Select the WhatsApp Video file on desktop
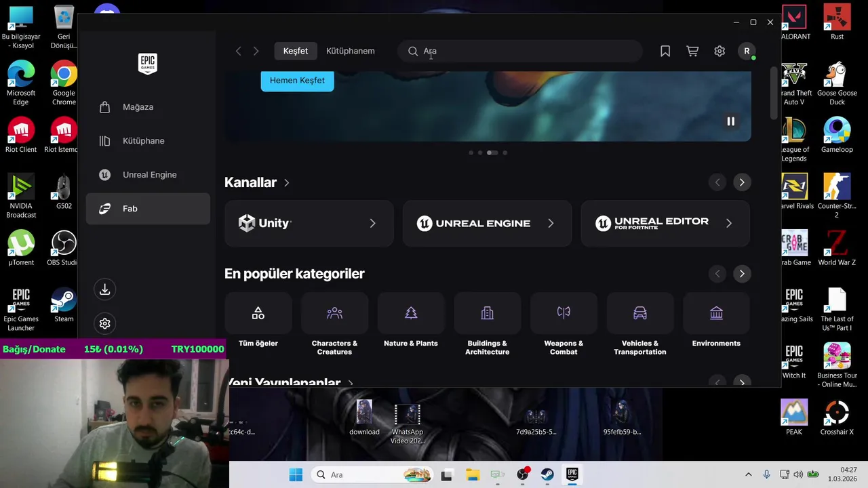This screenshot has width=868, height=488. (x=408, y=424)
